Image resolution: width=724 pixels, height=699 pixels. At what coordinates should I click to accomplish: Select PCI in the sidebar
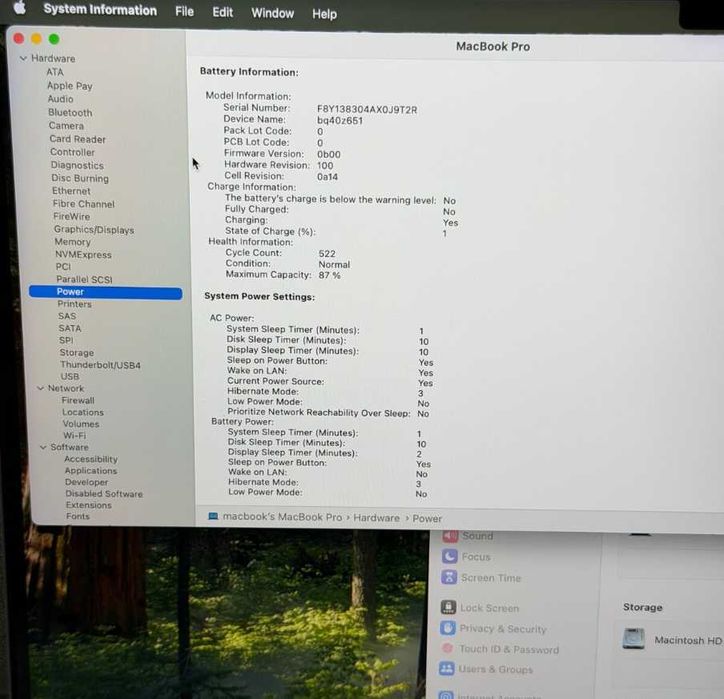[63, 266]
